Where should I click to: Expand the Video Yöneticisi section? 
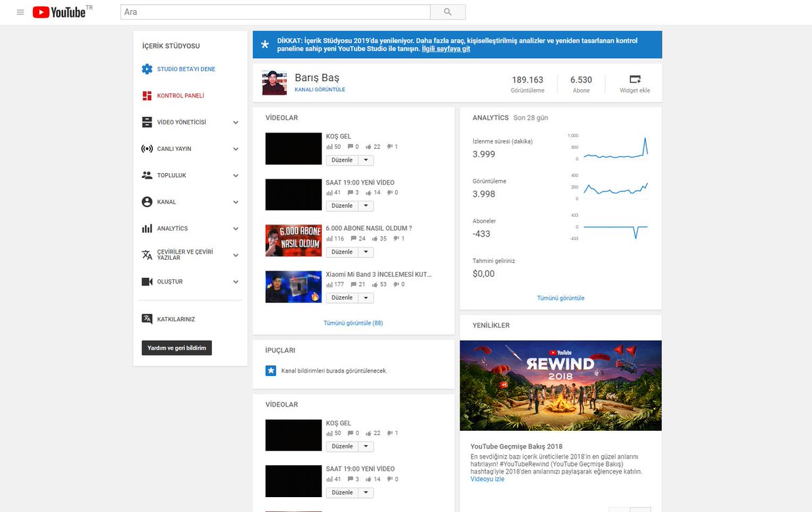pos(235,122)
